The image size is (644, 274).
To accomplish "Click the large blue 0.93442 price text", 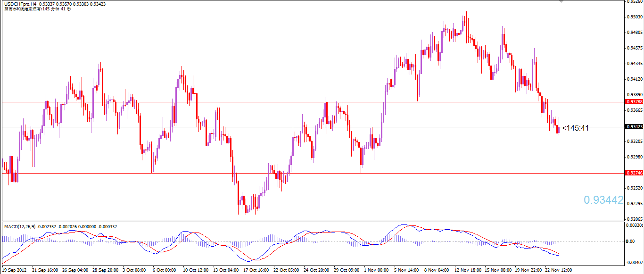I will 603,200.
